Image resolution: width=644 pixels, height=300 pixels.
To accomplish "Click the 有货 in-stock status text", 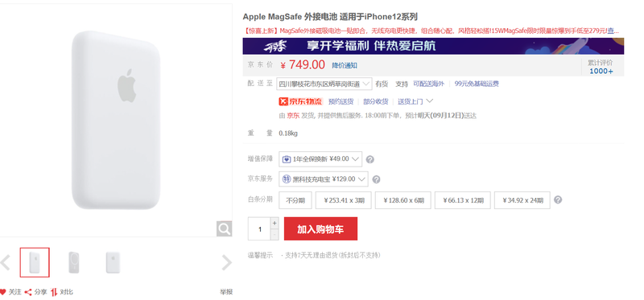I will pos(382,84).
